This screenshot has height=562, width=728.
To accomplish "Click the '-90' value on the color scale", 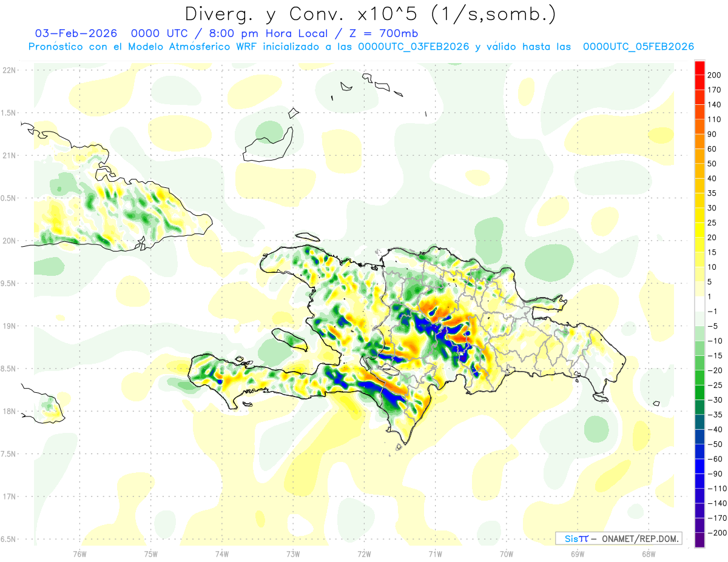I will tap(716, 473).
